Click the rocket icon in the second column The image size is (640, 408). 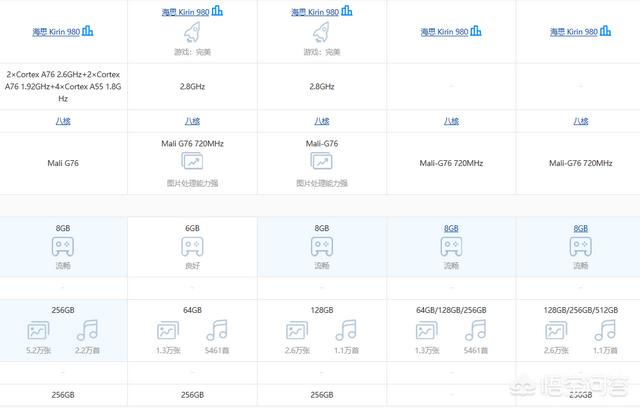(192, 32)
